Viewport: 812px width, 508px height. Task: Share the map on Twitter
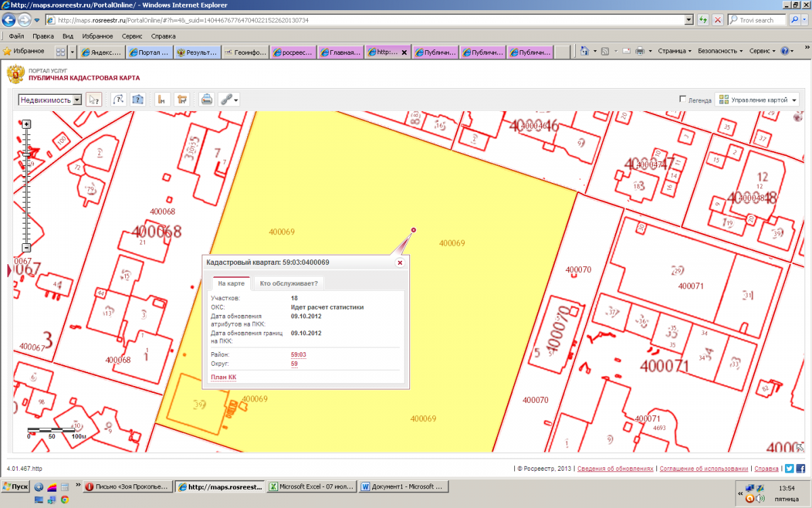[x=789, y=468]
